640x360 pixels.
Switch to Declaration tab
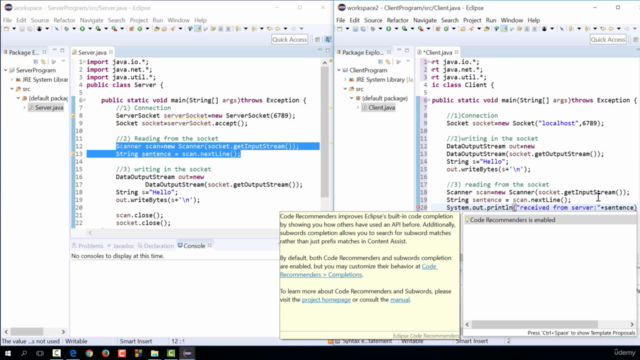(156, 246)
